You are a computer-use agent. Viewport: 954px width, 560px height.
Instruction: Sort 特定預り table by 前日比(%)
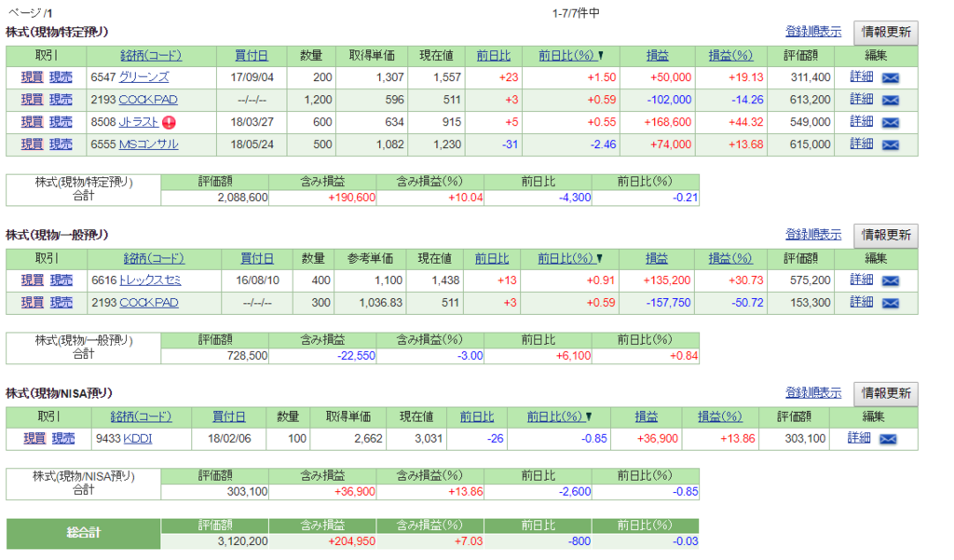point(566,55)
